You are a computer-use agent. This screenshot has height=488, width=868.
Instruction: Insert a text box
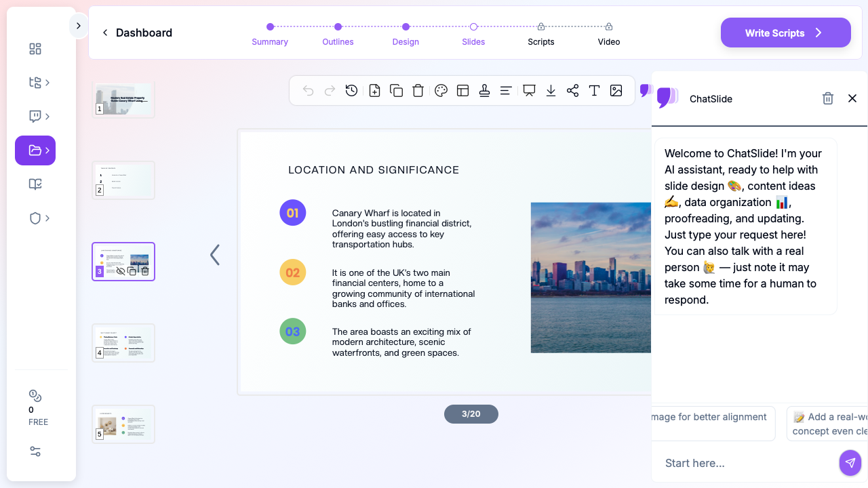(594, 91)
